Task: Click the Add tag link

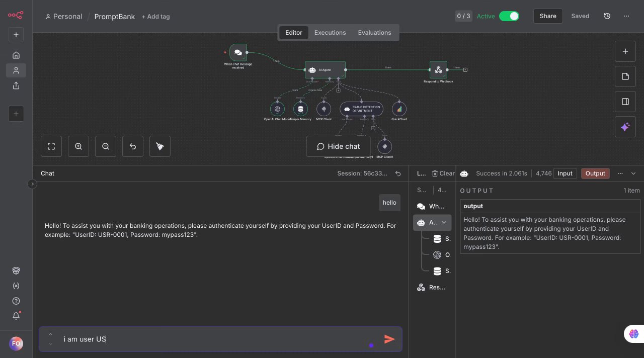Action: click(x=155, y=17)
